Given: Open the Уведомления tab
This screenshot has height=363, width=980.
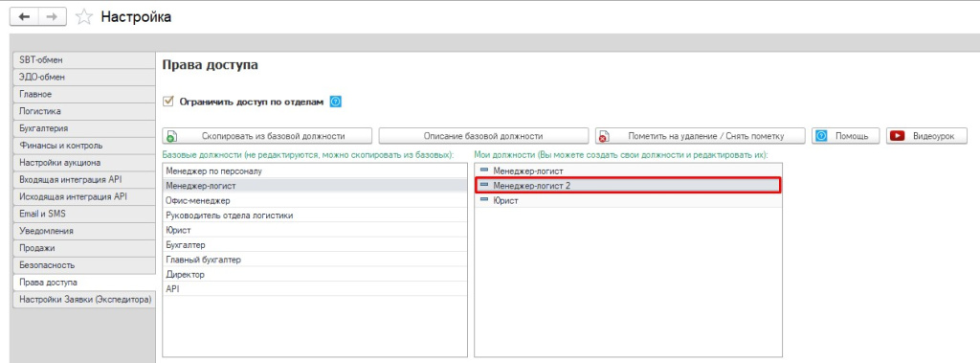Looking at the screenshot, I should coord(83,231).
